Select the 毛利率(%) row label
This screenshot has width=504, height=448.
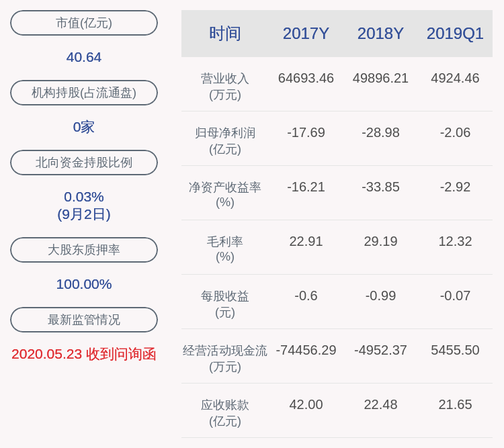click(224, 249)
